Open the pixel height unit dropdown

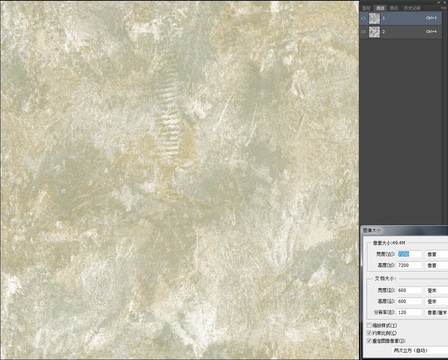[x=436, y=265]
